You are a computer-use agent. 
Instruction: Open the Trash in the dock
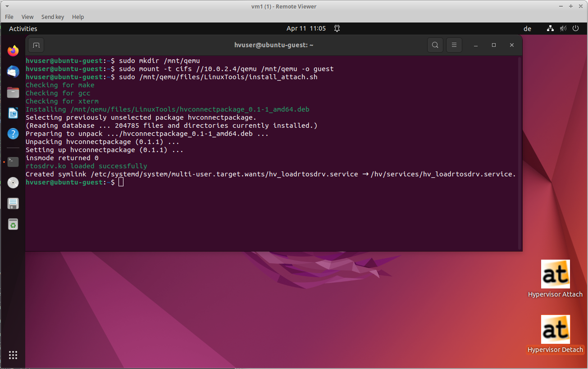[13, 224]
